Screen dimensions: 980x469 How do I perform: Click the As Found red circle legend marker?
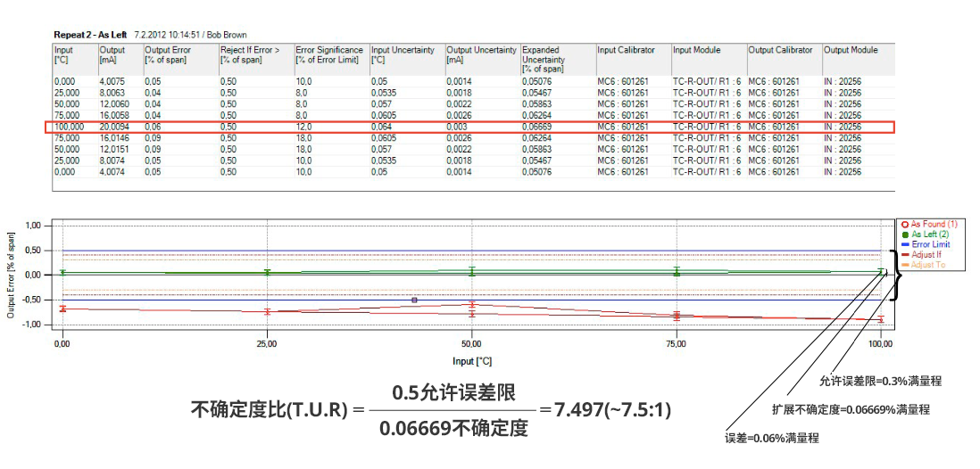click(904, 224)
